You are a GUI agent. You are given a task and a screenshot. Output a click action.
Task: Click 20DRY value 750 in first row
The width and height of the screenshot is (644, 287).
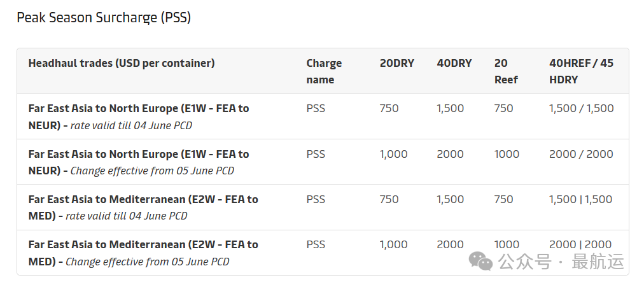click(389, 108)
